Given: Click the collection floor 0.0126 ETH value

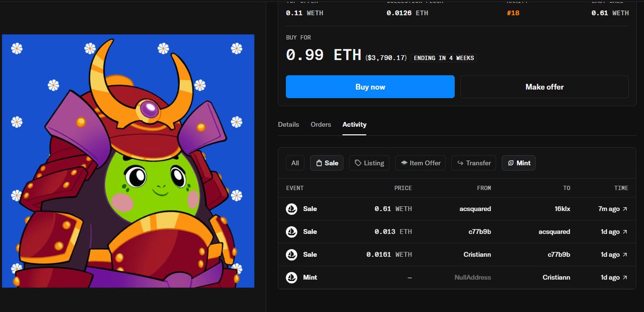Looking at the screenshot, I should coord(407,13).
